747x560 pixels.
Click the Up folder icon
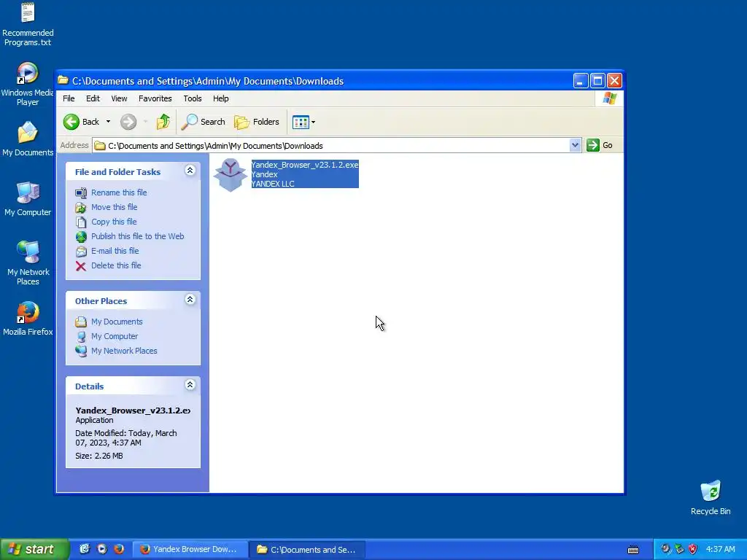(163, 122)
